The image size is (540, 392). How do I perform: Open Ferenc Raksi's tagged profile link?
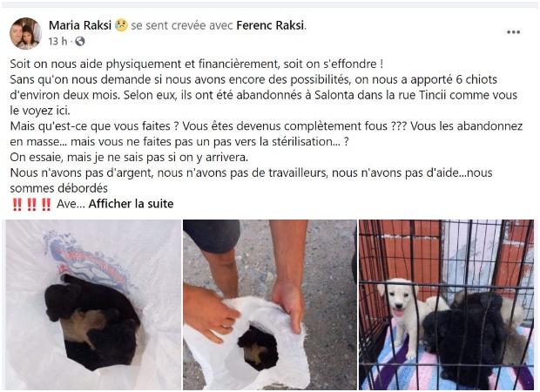click(270, 25)
